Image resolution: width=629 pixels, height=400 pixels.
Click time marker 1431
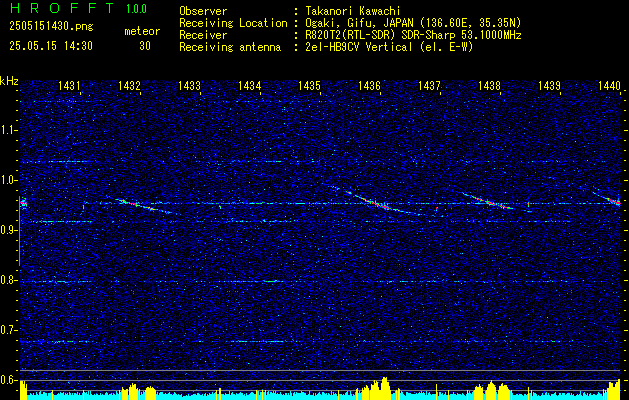click(69, 85)
